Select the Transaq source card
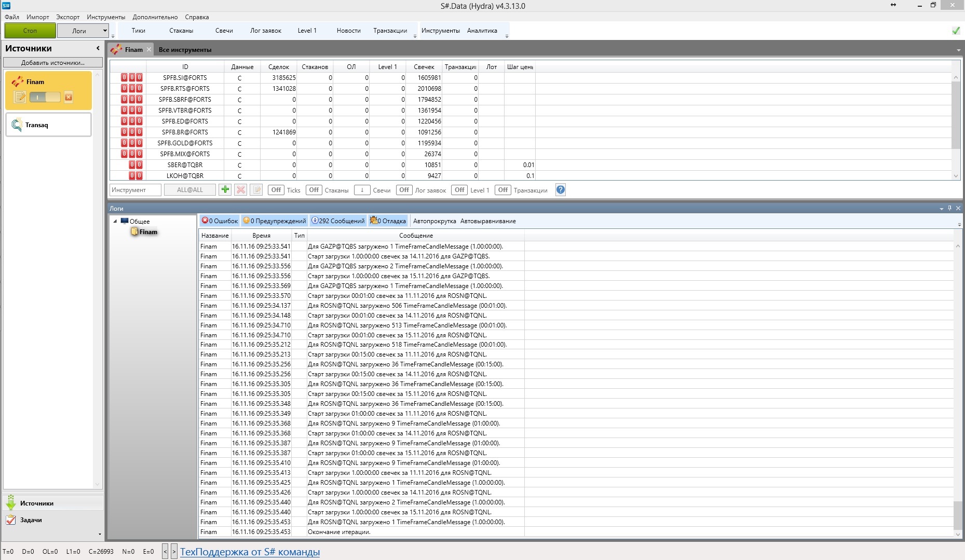 49,125
